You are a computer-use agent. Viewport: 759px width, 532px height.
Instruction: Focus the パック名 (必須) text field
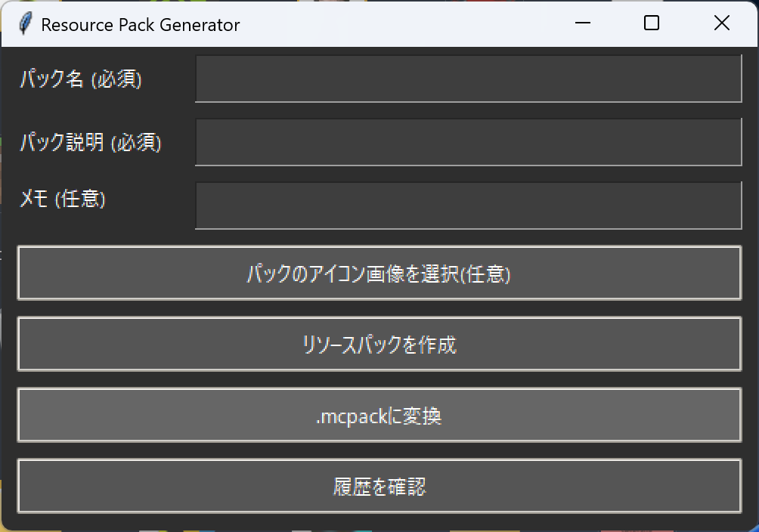(x=468, y=79)
